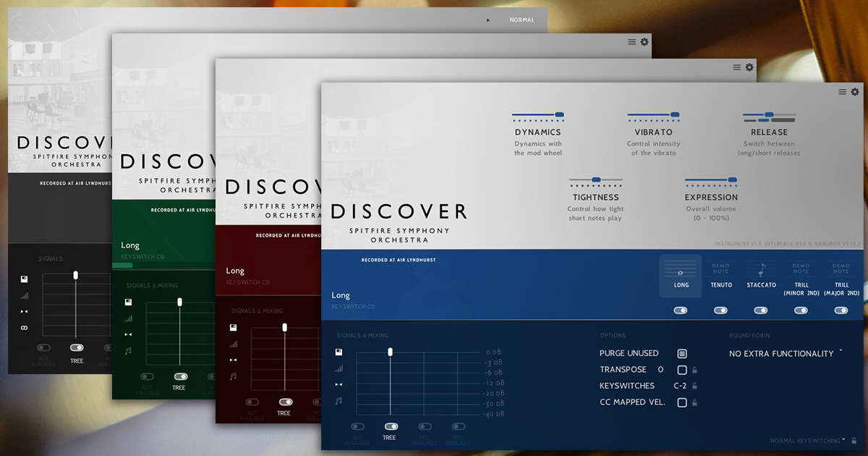The height and width of the screenshot is (456, 868).
Task: Click the floppy disk icon in blue Signals & Mixing
Action: [x=340, y=352]
